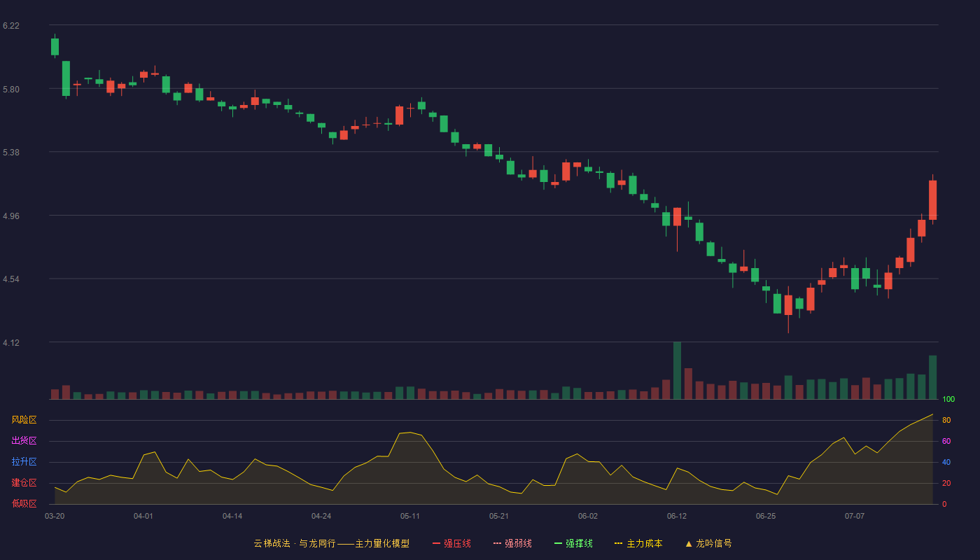Image resolution: width=980 pixels, height=560 pixels.
Task: Click the 风险区 zone label
Action: (24, 420)
